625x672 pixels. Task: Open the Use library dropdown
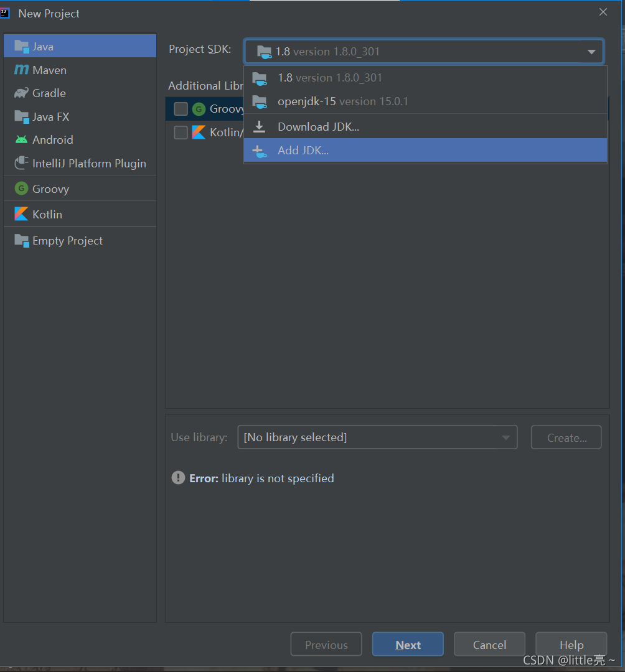377,437
